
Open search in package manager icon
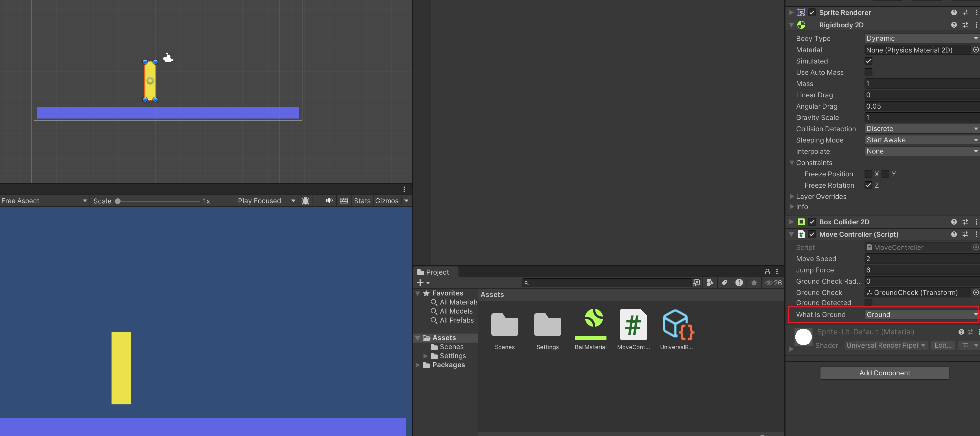(696, 282)
